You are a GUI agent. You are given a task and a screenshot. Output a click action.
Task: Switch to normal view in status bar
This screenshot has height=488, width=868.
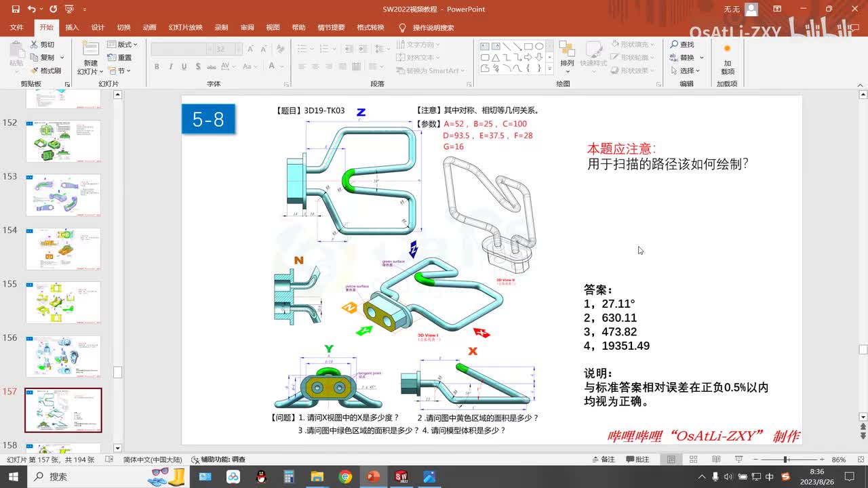(x=671, y=460)
